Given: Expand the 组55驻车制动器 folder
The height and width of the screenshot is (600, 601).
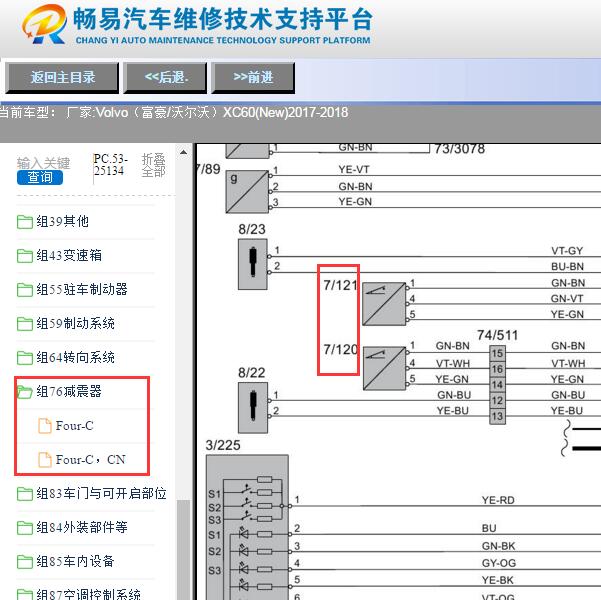Looking at the screenshot, I should coord(82,289).
